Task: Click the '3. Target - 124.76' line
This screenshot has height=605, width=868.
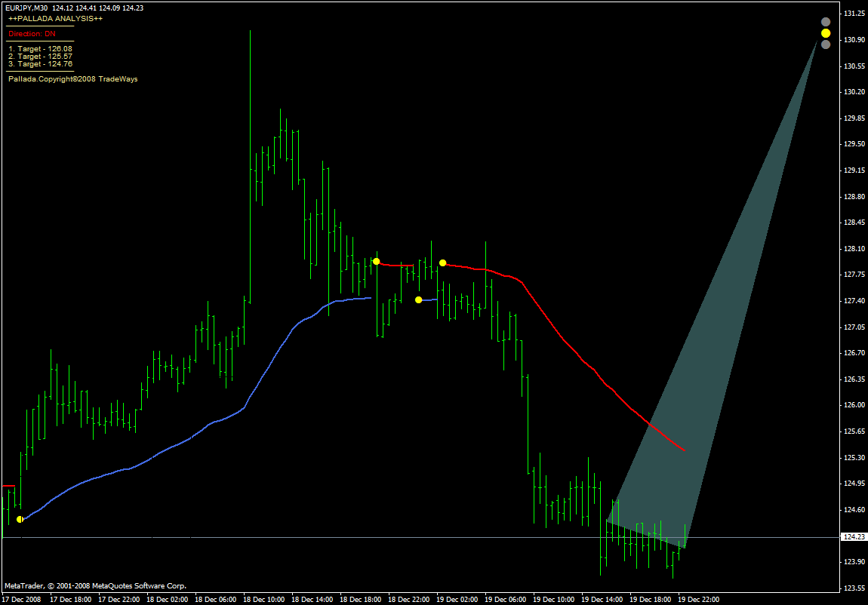Action: click(x=40, y=64)
